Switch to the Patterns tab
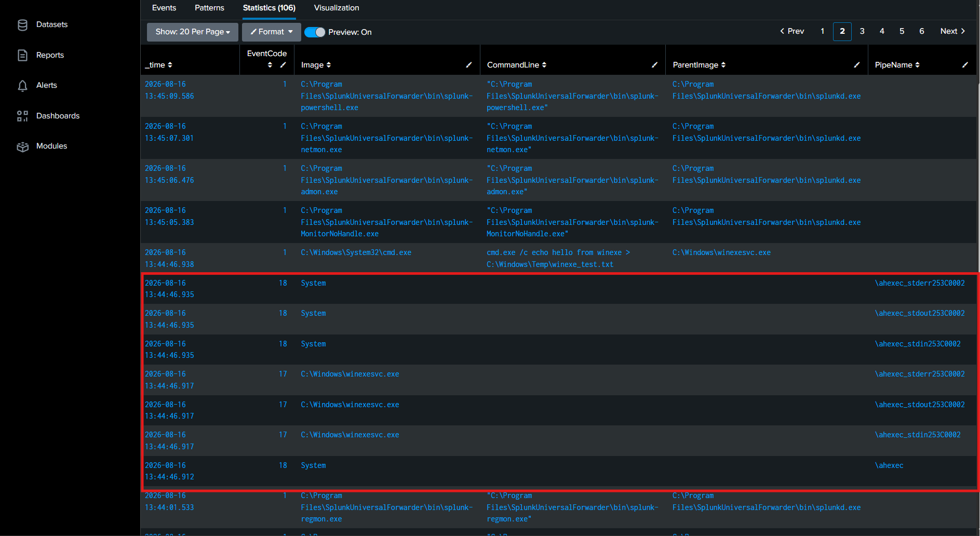Screen dimensions: 980x536 click(x=209, y=8)
